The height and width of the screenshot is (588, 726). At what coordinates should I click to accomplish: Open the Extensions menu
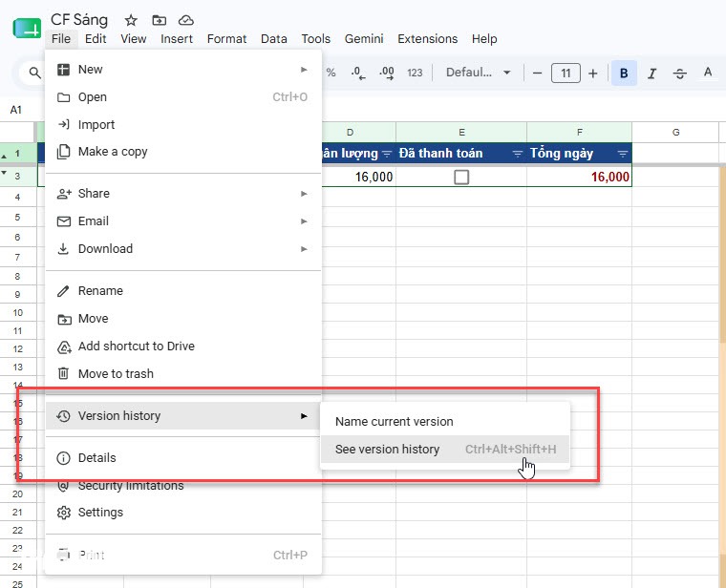[x=427, y=39]
